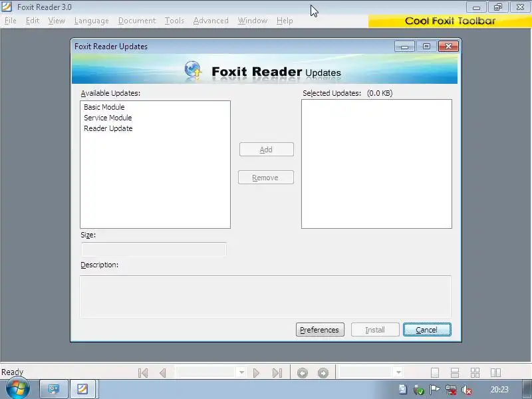This screenshot has height=399, width=532.
Task: Maximize the Foxit Reader Updates dialog
Action: 426,46
